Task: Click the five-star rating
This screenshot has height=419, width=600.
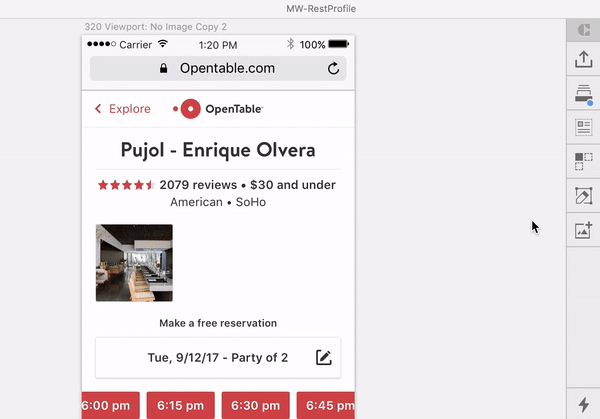Action: (x=126, y=185)
